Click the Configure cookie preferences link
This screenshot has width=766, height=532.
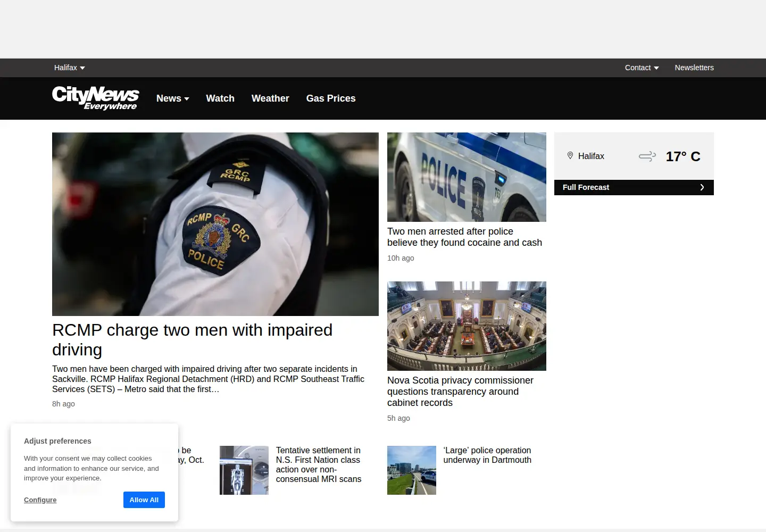coord(40,500)
